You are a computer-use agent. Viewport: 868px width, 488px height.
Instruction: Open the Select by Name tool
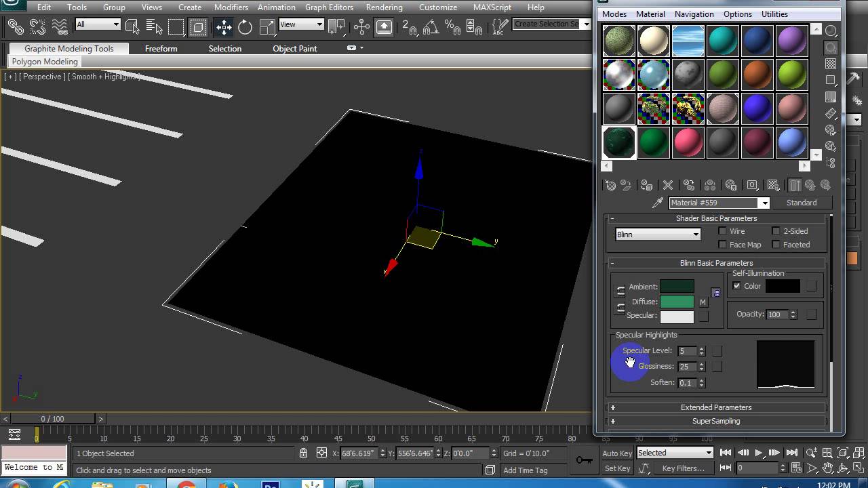[x=154, y=27]
